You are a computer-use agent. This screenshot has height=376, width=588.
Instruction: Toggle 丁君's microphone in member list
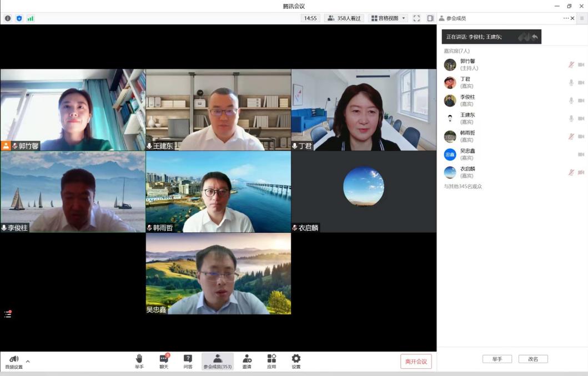click(571, 83)
